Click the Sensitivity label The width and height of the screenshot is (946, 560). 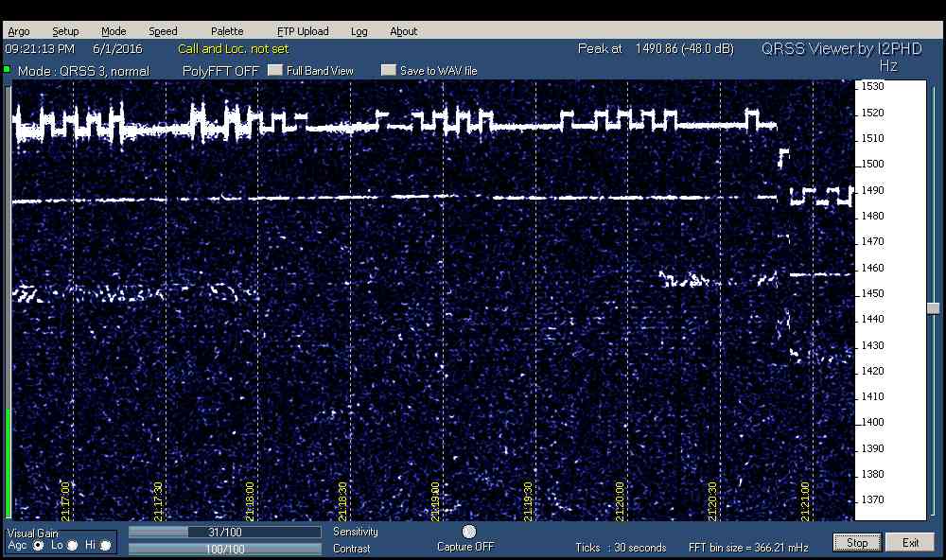click(x=356, y=532)
